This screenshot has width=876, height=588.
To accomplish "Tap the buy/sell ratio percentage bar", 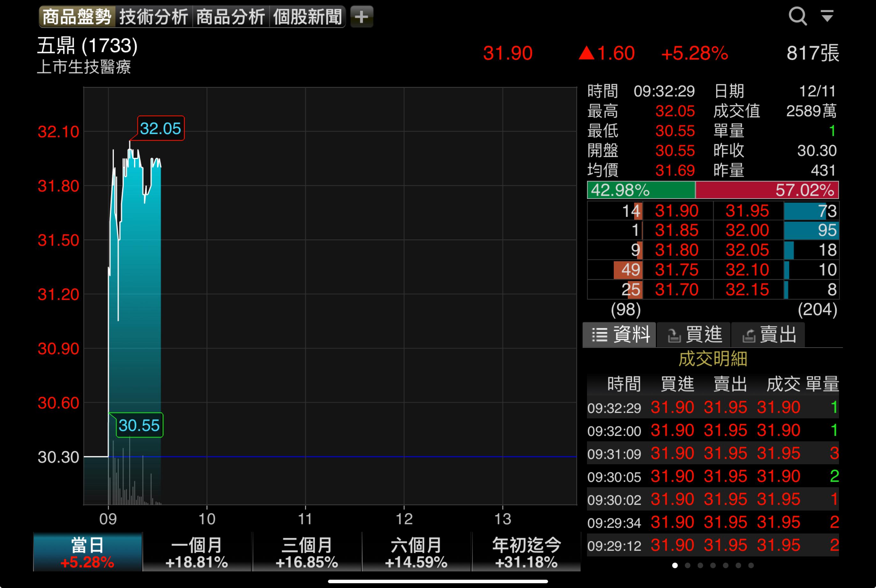I will click(712, 190).
